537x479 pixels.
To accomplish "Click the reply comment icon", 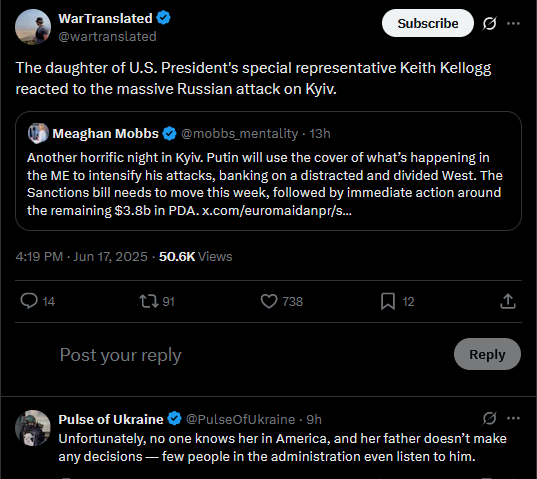I will pos(29,301).
